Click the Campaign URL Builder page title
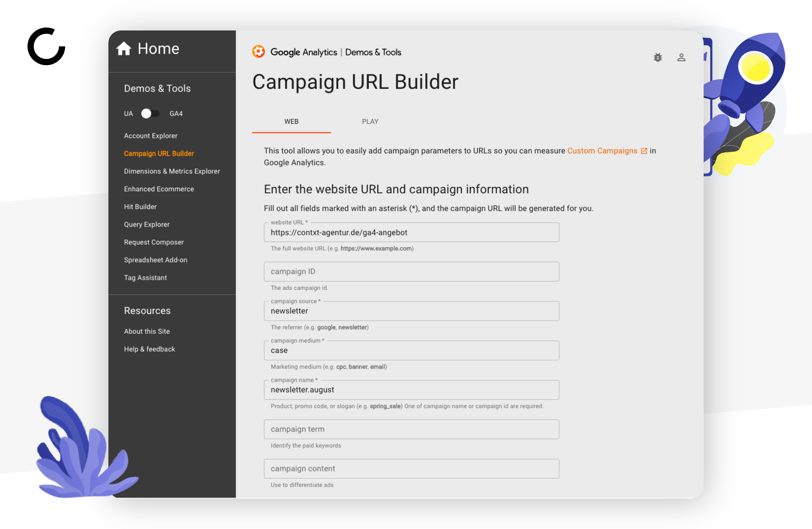This screenshot has height=529, width=812. tap(355, 82)
